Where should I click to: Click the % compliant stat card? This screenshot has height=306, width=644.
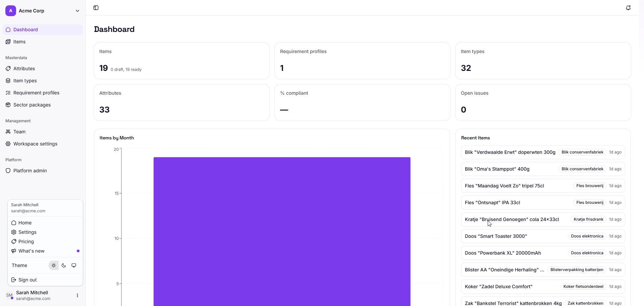click(x=362, y=102)
